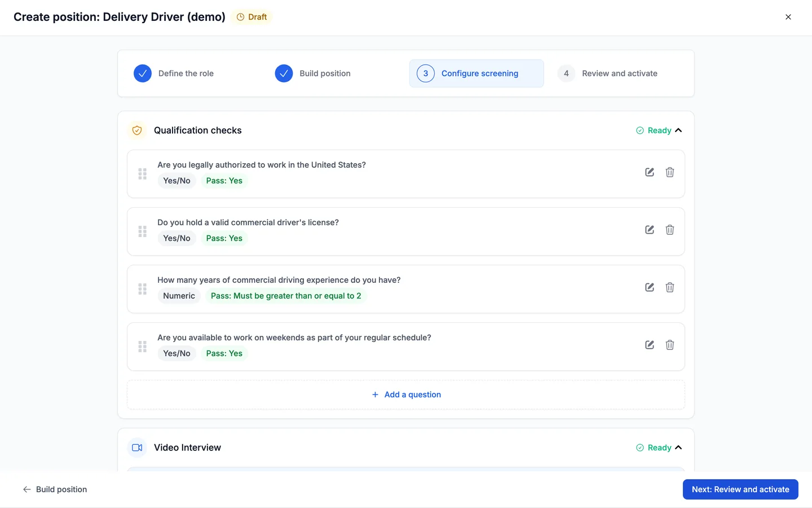
Task: Click the 'Are you available to work on weekends' text
Action: (x=294, y=338)
